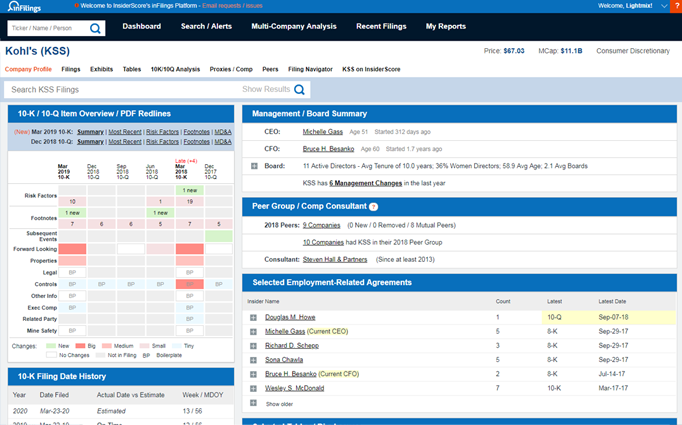Select the Company Profile tab
682x425 pixels.
[28, 69]
